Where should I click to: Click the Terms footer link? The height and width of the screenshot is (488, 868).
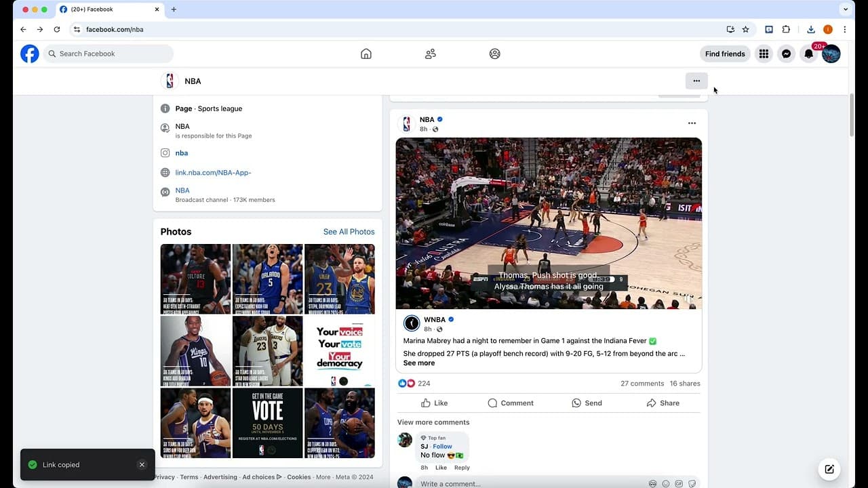click(x=189, y=477)
